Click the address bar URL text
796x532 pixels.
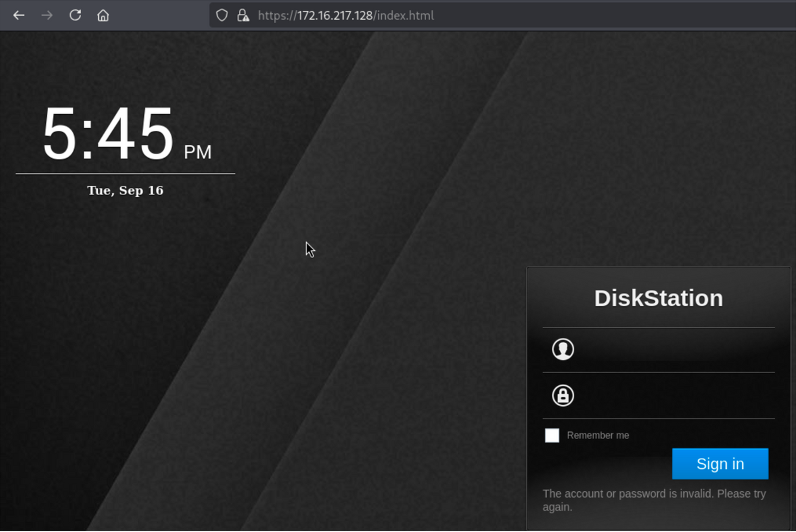click(346, 15)
